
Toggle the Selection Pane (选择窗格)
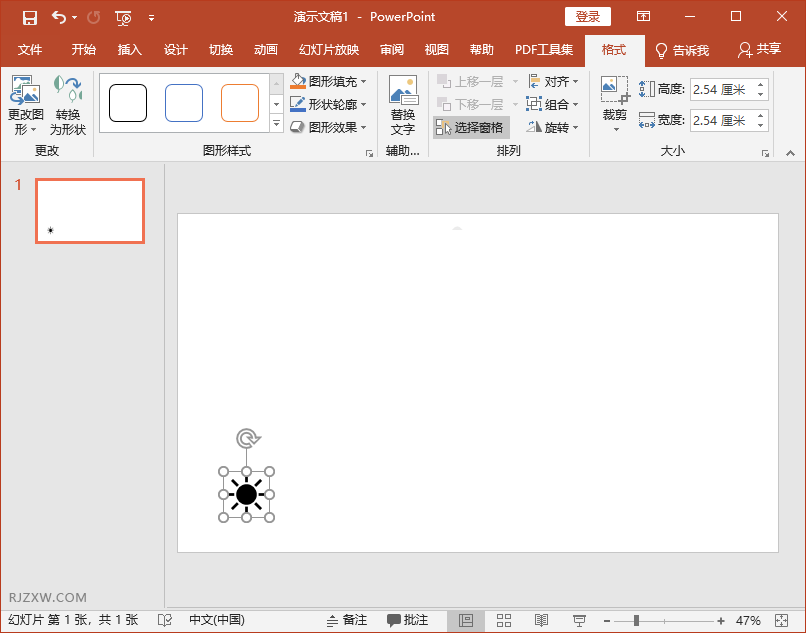471,127
